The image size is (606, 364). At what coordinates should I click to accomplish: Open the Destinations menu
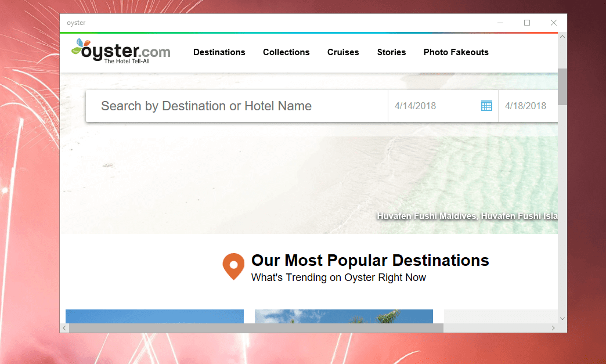(219, 52)
